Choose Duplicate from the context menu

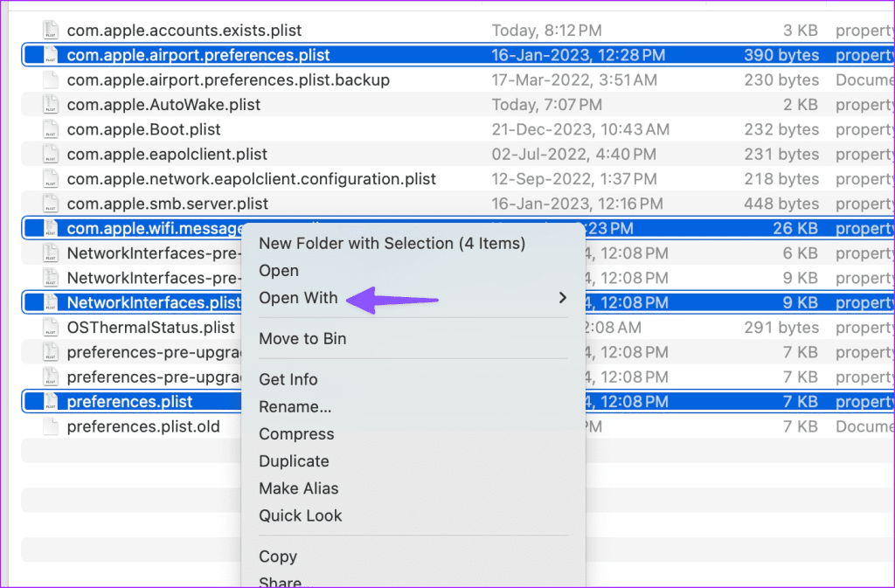[294, 461]
